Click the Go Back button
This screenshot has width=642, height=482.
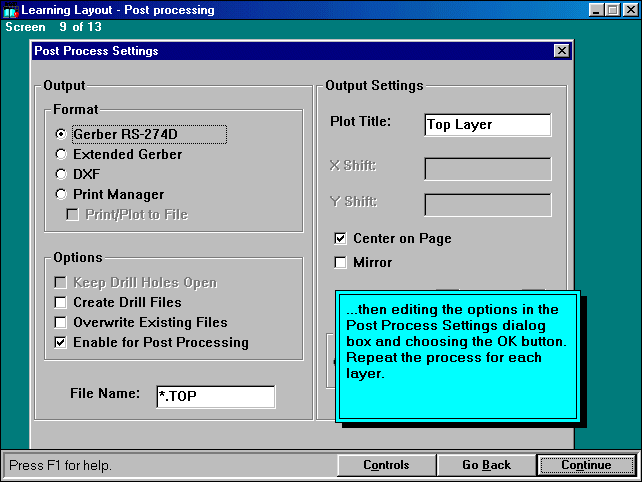(486, 465)
